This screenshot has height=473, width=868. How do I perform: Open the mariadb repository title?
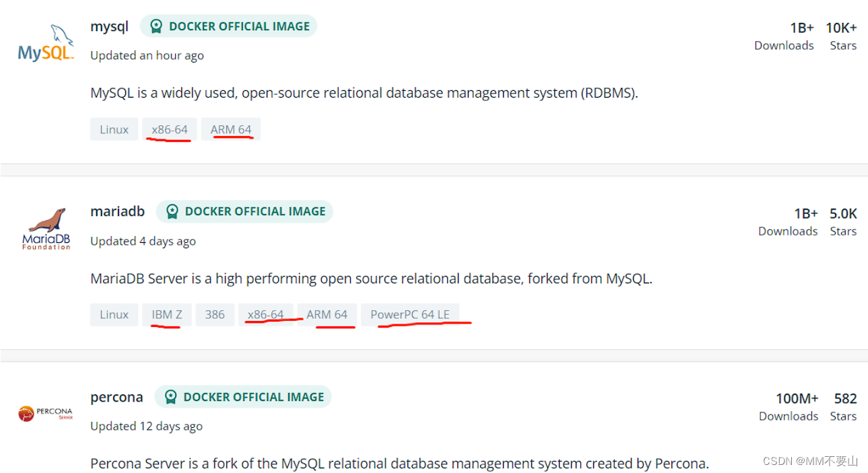[117, 211]
